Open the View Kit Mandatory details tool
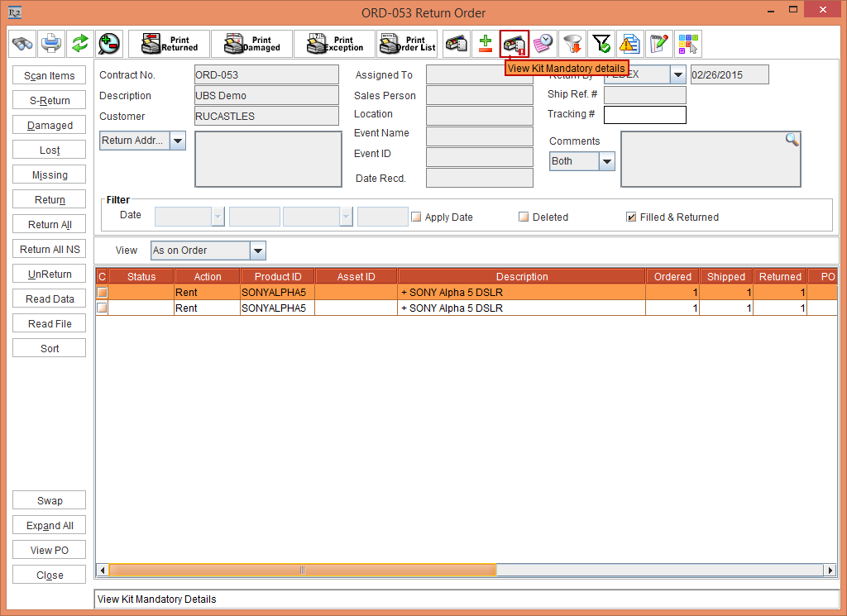 point(514,43)
